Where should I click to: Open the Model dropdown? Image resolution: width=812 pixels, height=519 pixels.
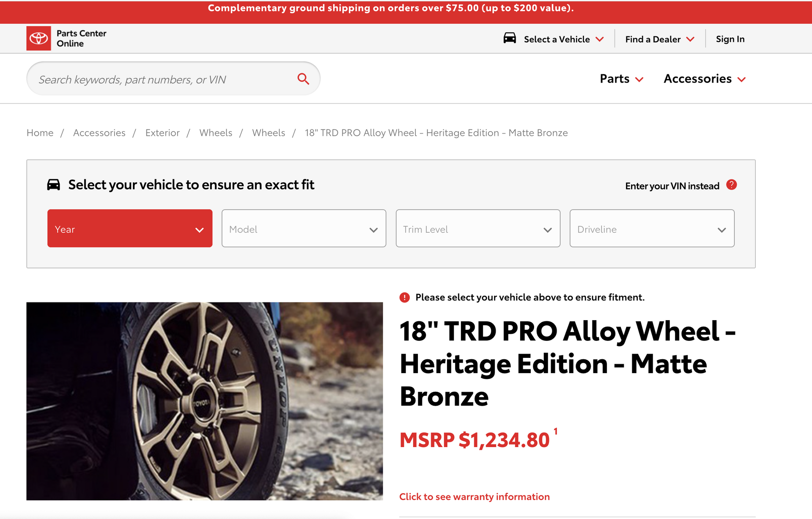304,228
